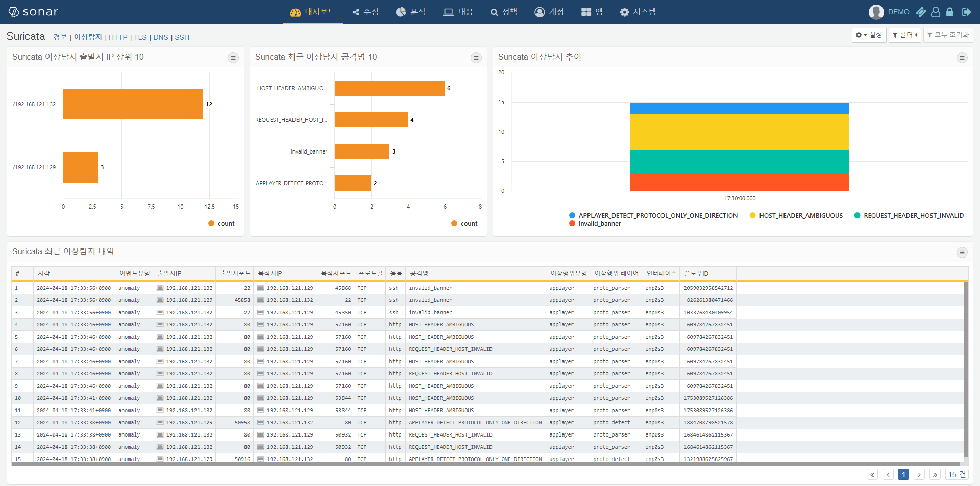
Task: Click source IP icon for row 1 192.168.121.132
Action: [160, 288]
